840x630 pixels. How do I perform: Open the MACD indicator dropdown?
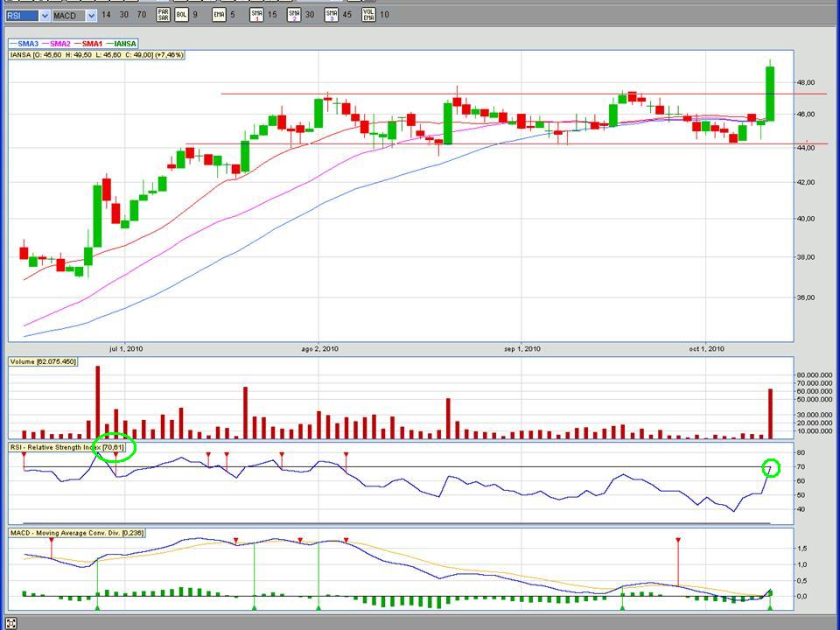(x=91, y=16)
